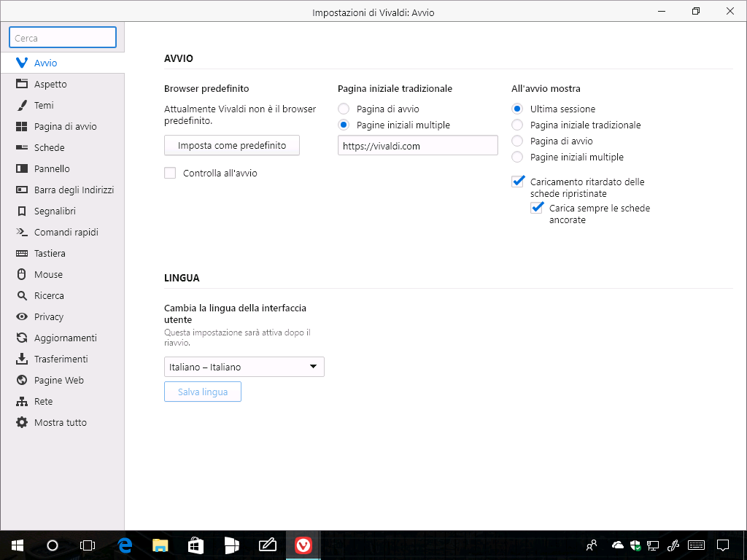Open the OneDrive cloud tray icon
747x560 pixels.
click(618, 545)
